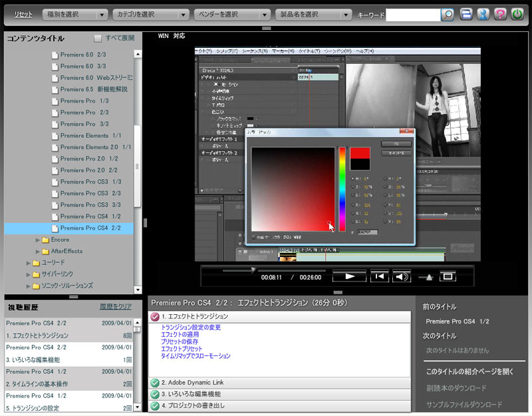
Task: Click the キーワード search input field
Action: [412, 14]
